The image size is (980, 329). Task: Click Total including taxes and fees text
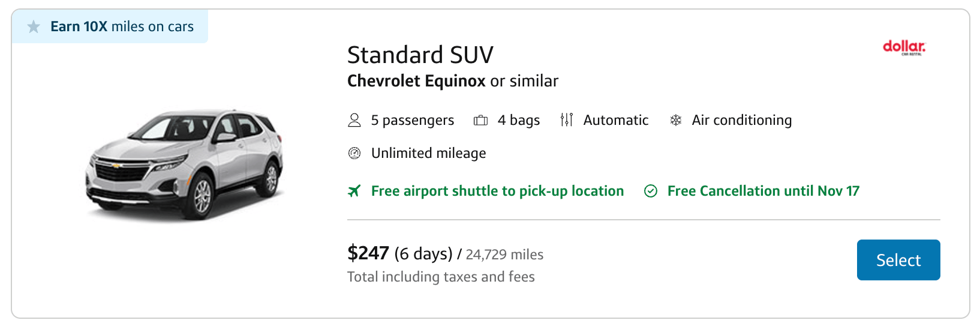click(441, 277)
